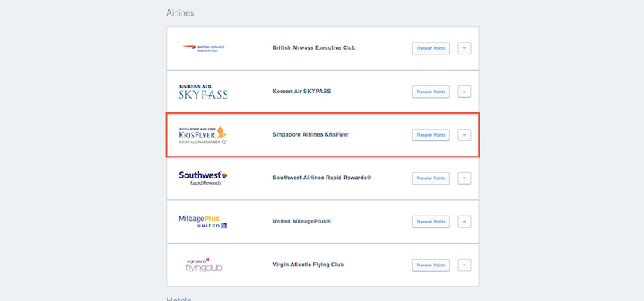The height and width of the screenshot is (301, 644).
Task: Transfer points to United MileagePlus
Action: (431, 222)
